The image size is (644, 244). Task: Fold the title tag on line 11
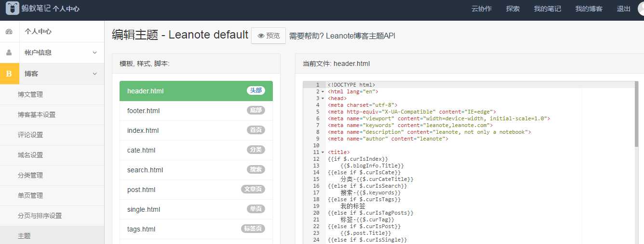323,152
